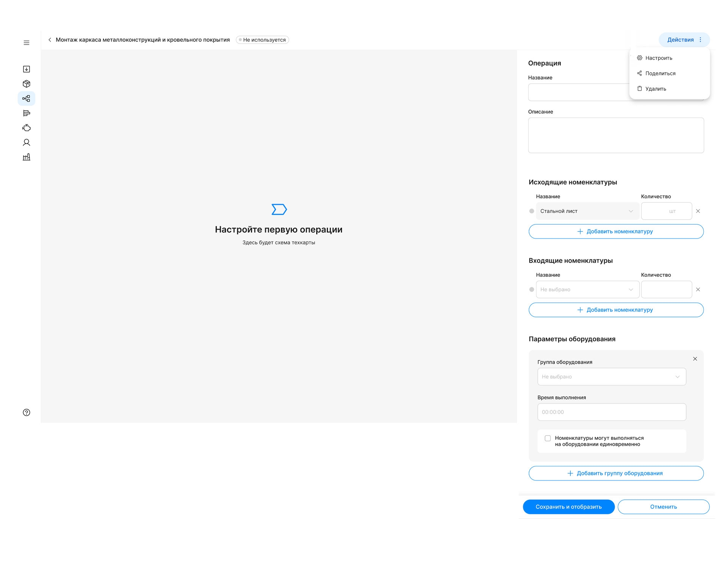Open the incoming nomenclature Не выбрано dropdown
Screen dimensions: 728x562
(587, 290)
